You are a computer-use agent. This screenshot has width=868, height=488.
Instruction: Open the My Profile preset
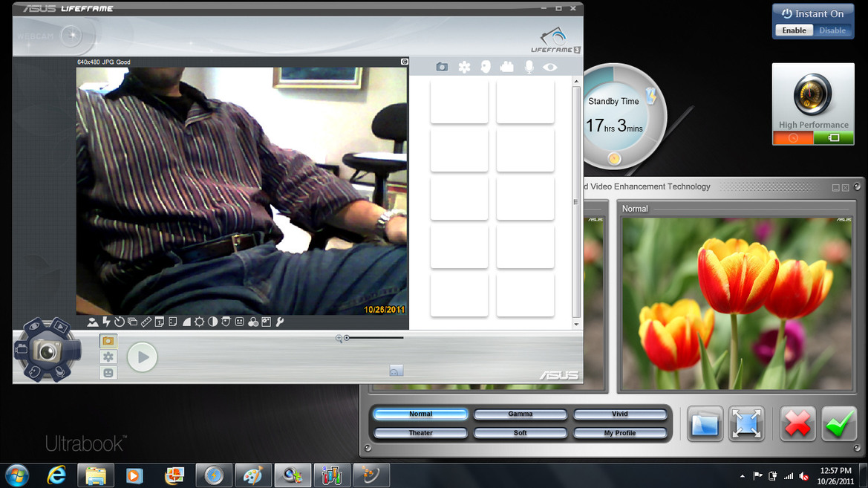click(620, 432)
